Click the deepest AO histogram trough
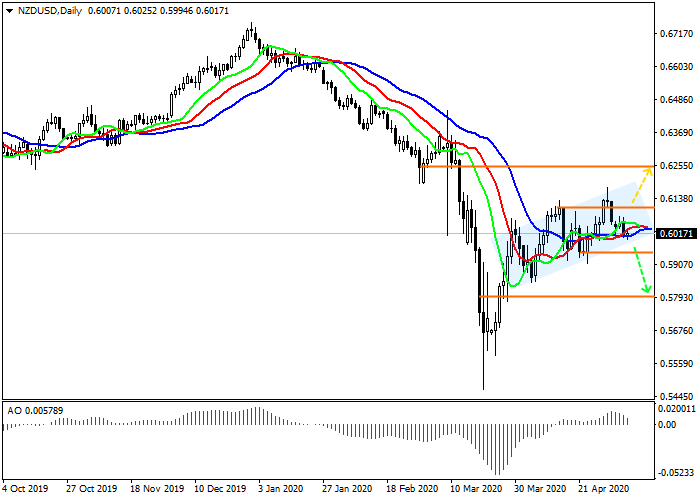 495,472
